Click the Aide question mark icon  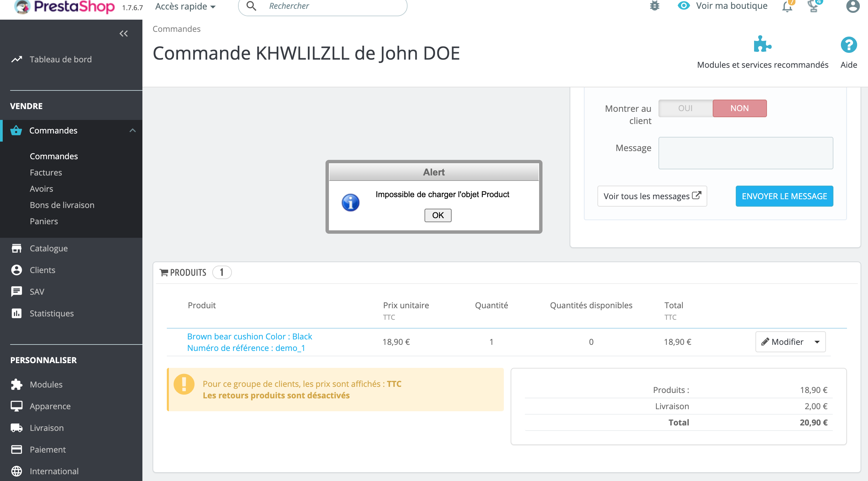click(x=849, y=45)
